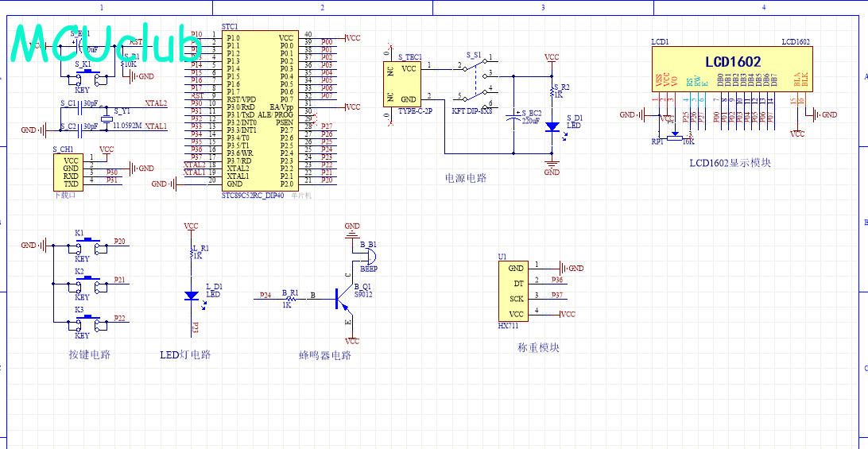Viewport: 868px width, 449px height.
Task: Click the S_D1 LED diode symbol
Action: (552, 126)
